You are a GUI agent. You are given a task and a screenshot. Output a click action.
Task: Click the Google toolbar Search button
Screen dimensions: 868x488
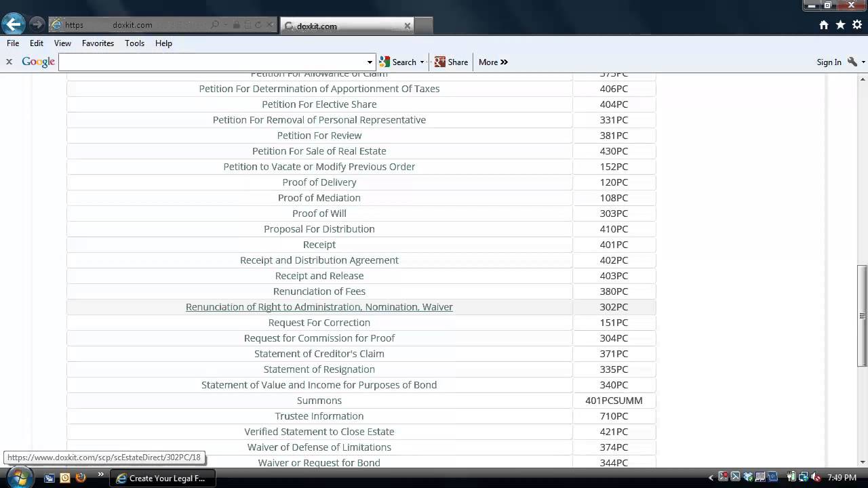tap(398, 62)
